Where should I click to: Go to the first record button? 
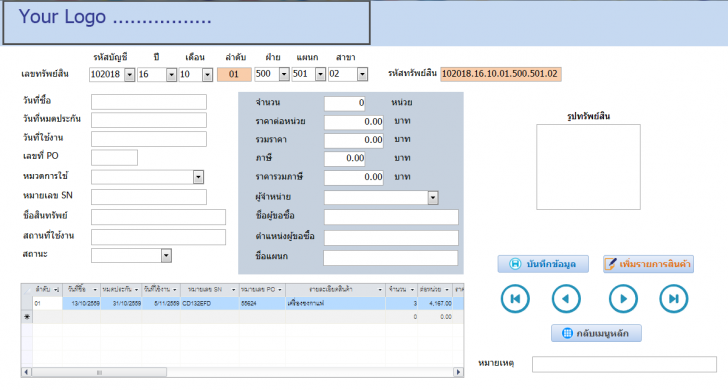pos(515,299)
